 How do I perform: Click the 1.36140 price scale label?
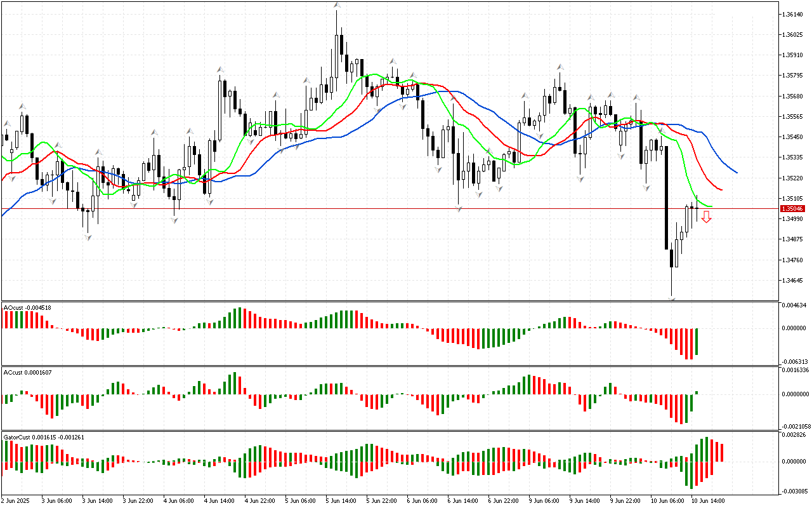coord(794,14)
